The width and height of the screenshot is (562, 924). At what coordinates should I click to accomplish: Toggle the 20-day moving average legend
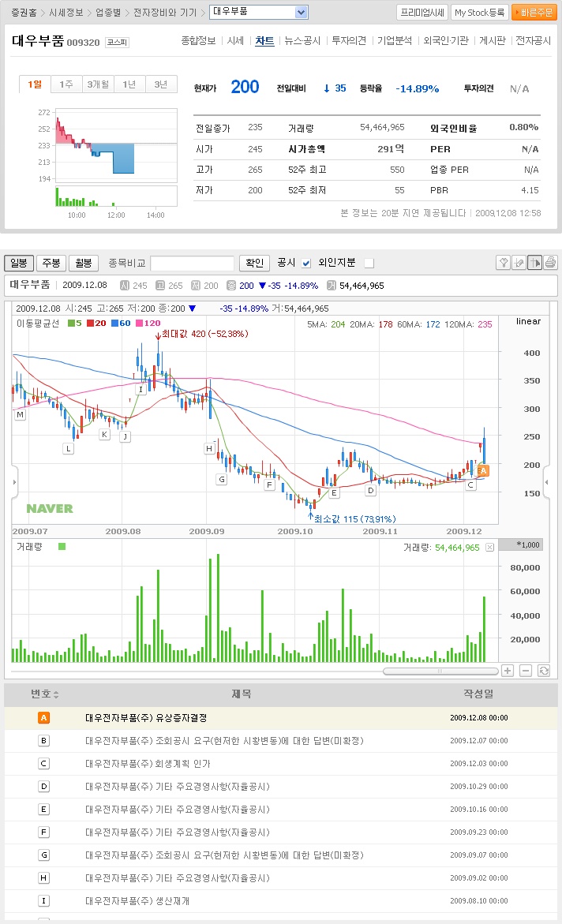tap(96, 323)
